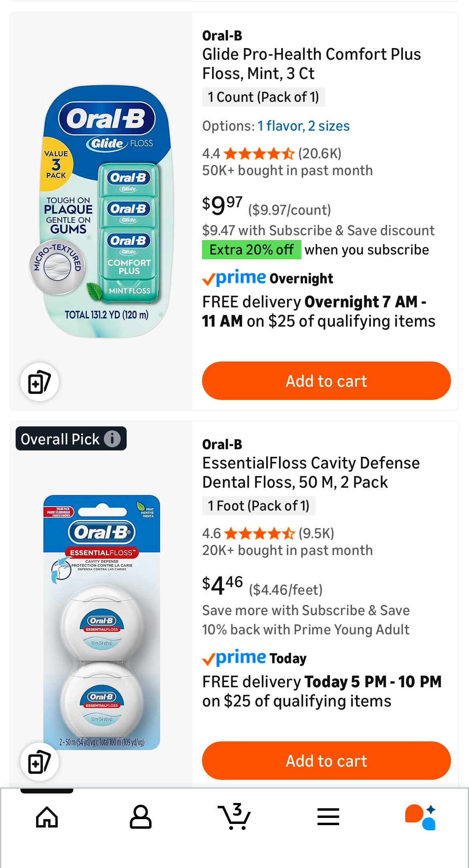The image size is (469, 868).
Task: Open Glide Pro-Health Comfort Plus Floss title
Action: [x=311, y=64]
